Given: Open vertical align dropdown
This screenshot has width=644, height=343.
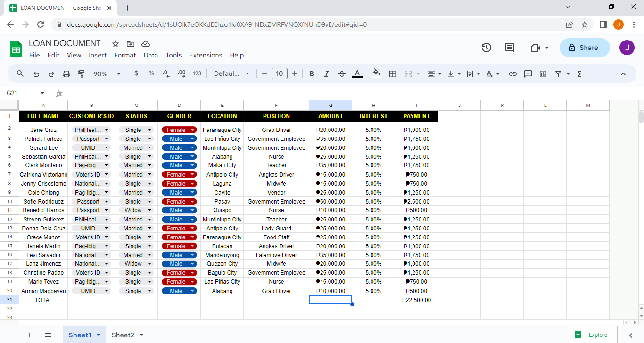Looking at the screenshot, I should coord(454,74).
